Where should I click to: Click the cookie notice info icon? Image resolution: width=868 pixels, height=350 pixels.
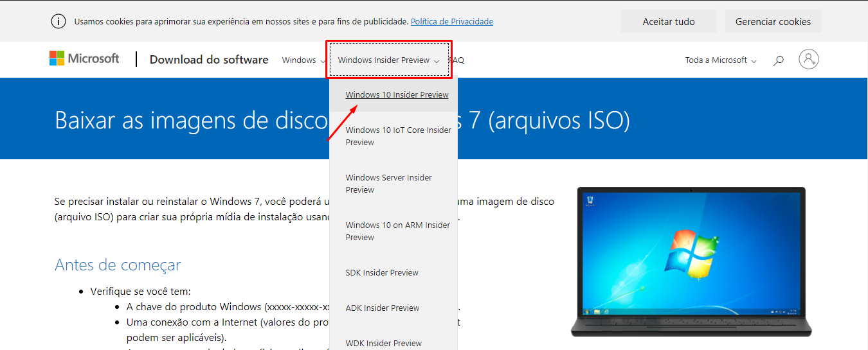click(59, 21)
